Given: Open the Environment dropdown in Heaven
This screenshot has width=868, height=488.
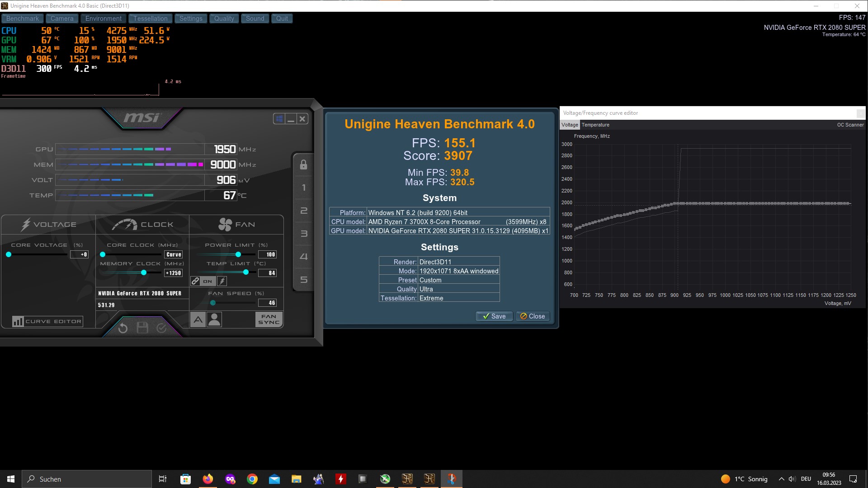Looking at the screenshot, I should [103, 19].
